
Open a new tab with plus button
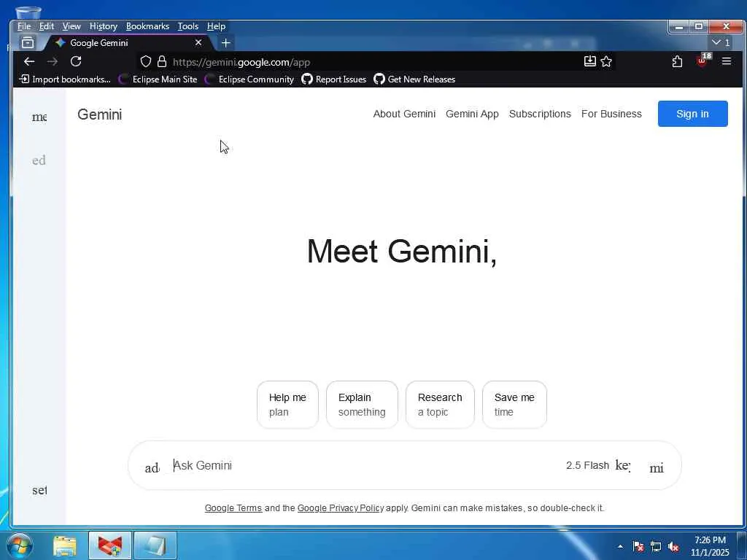[x=226, y=43]
